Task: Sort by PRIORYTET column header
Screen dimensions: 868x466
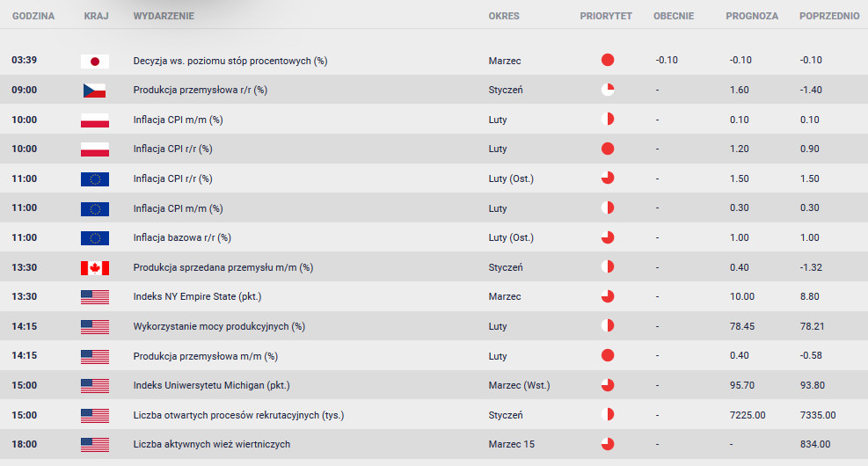Action: pyautogui.click(x=606, y=16)
